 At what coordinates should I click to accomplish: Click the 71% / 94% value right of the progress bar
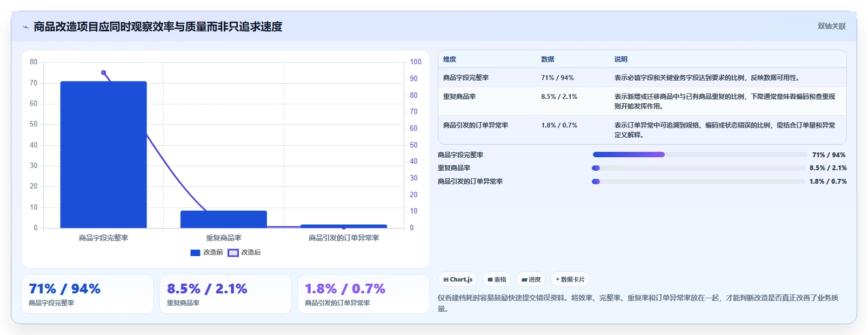(x=829, y=155)
